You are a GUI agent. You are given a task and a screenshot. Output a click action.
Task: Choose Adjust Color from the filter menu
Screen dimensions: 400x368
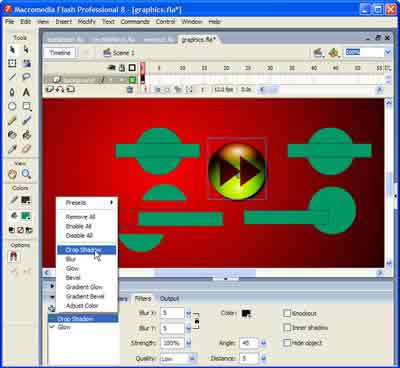87,306
